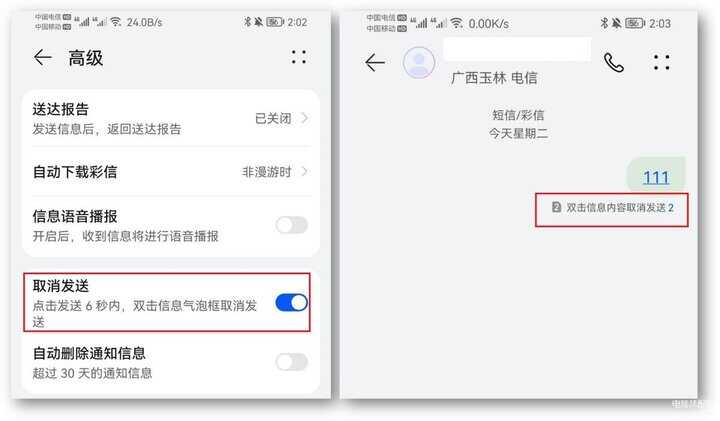720x421 pixels.
Task: Tap the contact avatar icon
Action: pyautogui.click(x=419, y=62)
